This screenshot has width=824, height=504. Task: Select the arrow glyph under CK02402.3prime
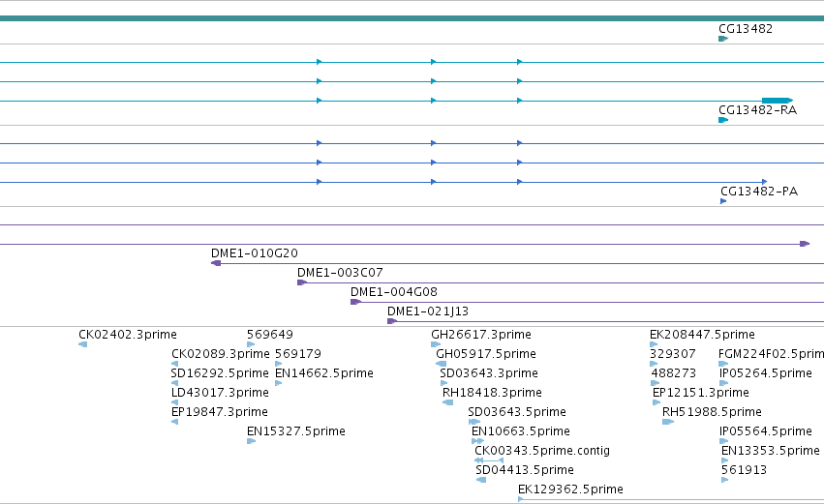[x=82, y=344]
